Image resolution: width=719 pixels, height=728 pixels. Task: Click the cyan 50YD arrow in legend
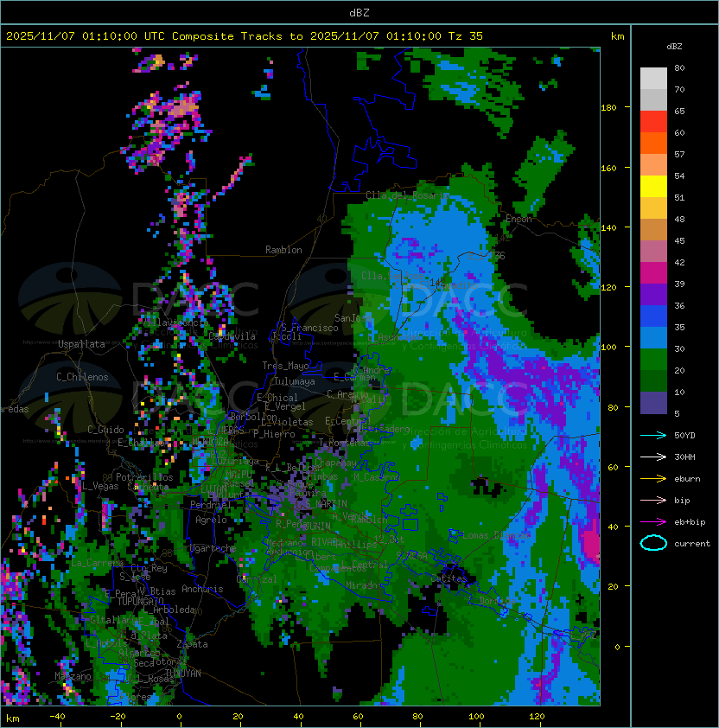653,436
